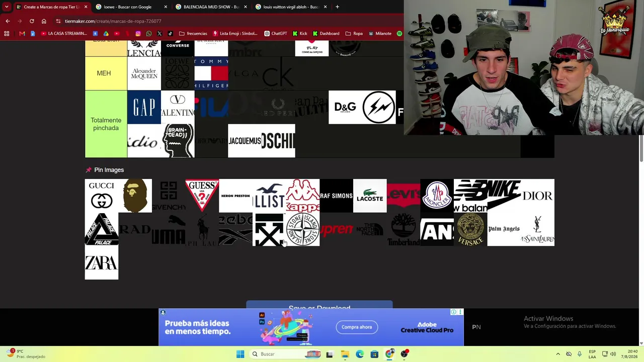The height and width of the screenshot is (362, 644).
Task: Open the Windows Start menu
Action: tap(240, 354)
